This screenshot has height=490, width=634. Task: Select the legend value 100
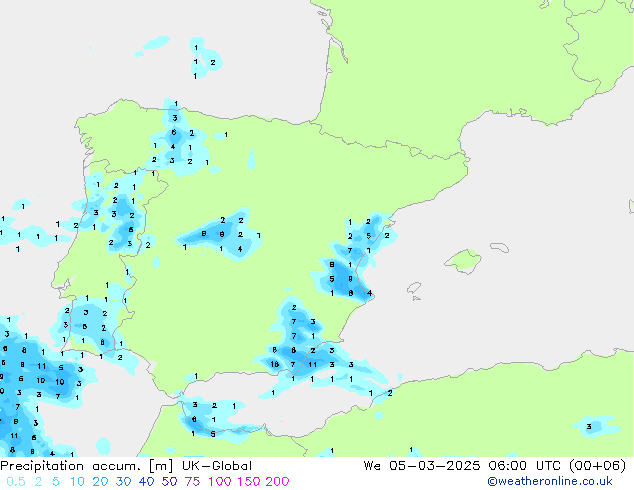pos(220,482)
